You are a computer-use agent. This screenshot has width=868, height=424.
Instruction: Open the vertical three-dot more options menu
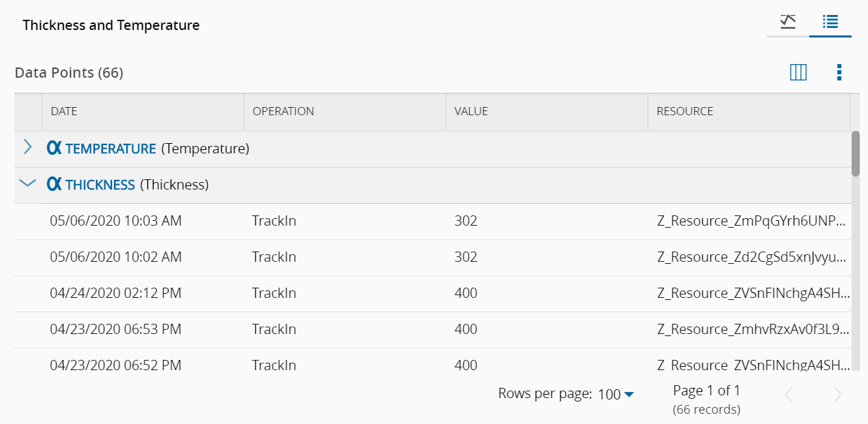[x=839, y=72]
